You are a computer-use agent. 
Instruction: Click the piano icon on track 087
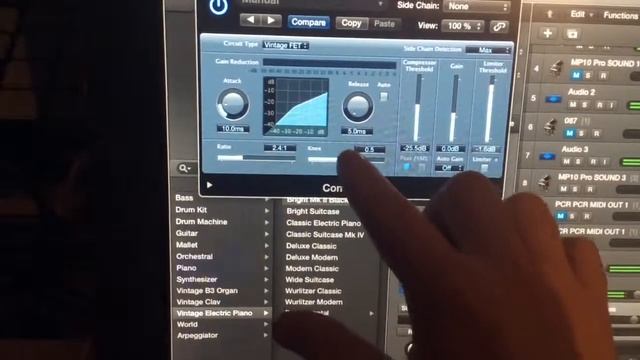551,126
